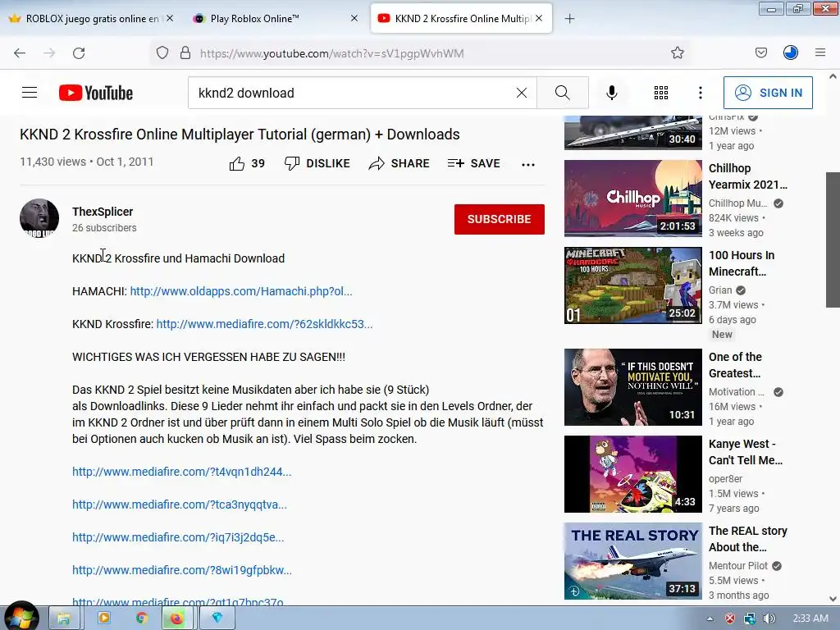Open Kanye West Can't Tell Me thumbnail

click(632, 474)
